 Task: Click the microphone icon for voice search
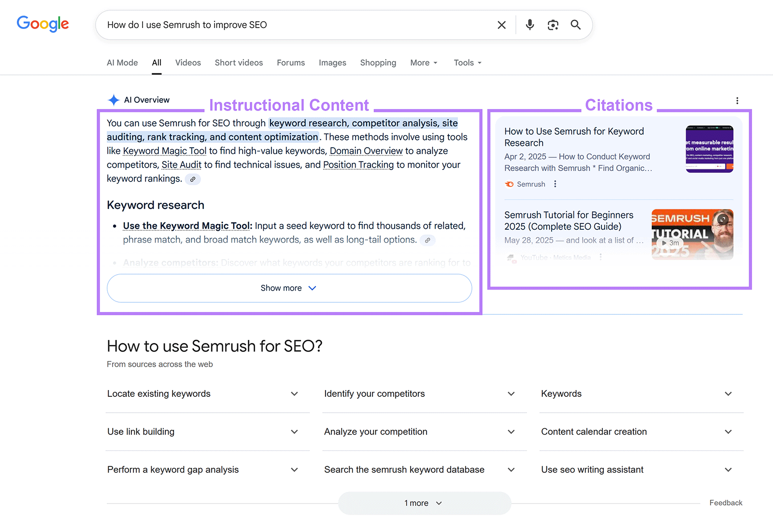click(x=530, y=25)
